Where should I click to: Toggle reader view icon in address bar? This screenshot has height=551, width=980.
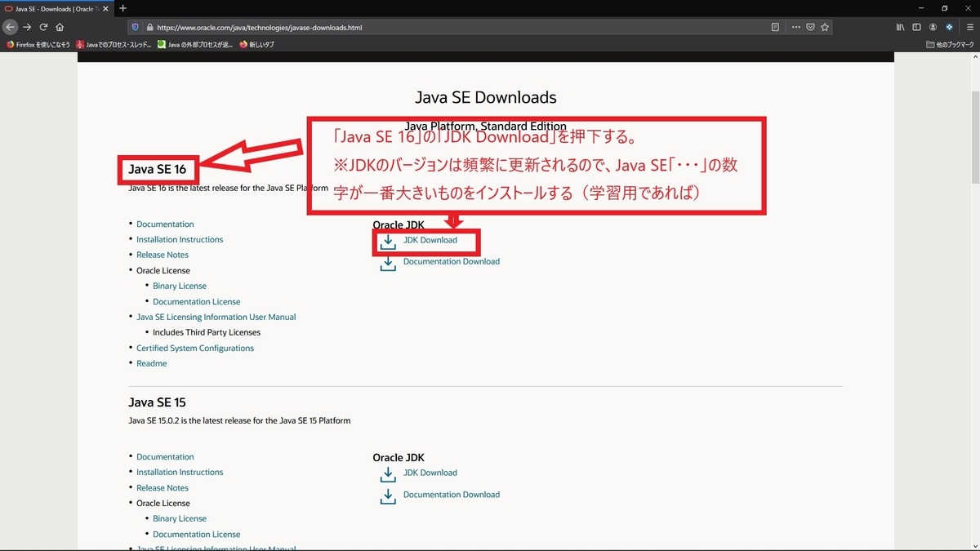click(x=775, y=26)
